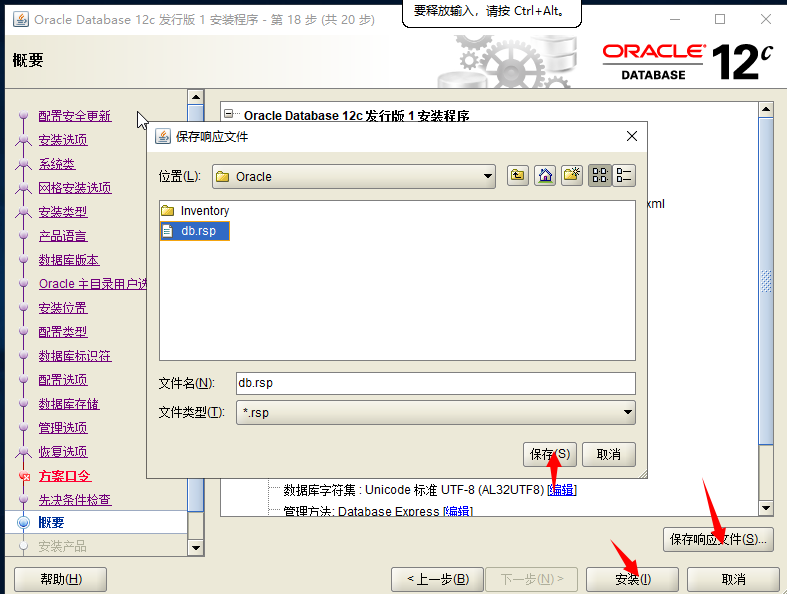Go to Database Edition (数据库版本) step
The width and height of the screenshot is (787, 594).
[69, 260]
